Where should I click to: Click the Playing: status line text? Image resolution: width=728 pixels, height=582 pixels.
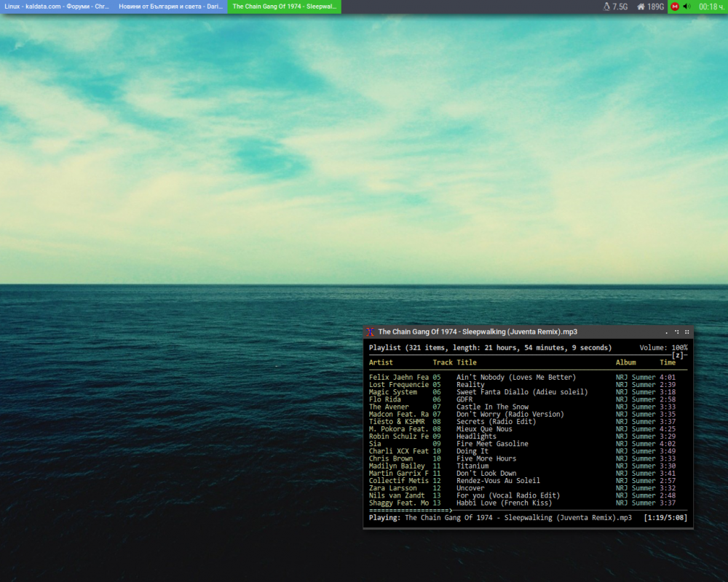pos(501,517)
